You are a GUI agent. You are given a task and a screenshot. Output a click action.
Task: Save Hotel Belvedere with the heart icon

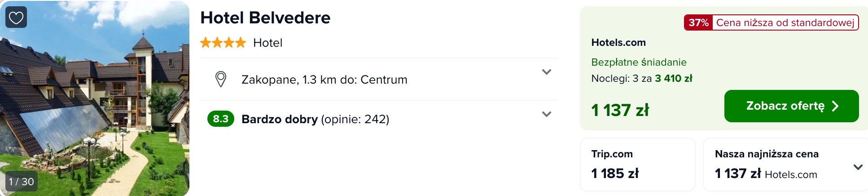[16, 18]
